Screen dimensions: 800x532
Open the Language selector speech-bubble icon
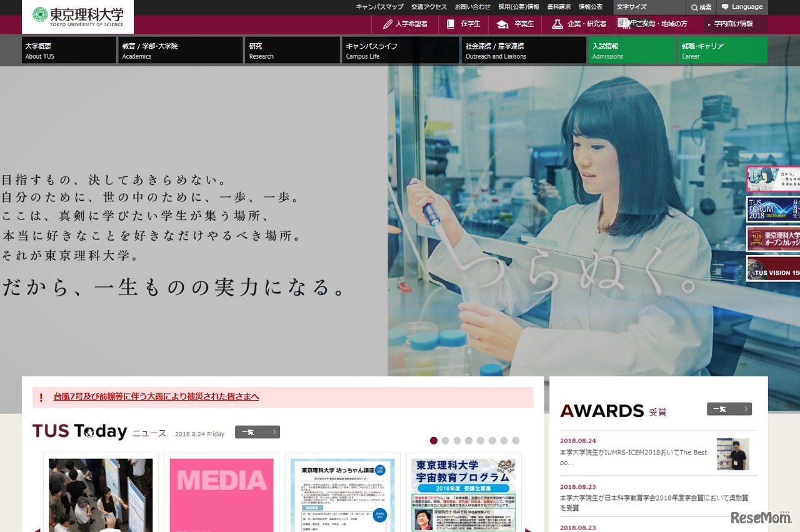(x=725, y=7)
